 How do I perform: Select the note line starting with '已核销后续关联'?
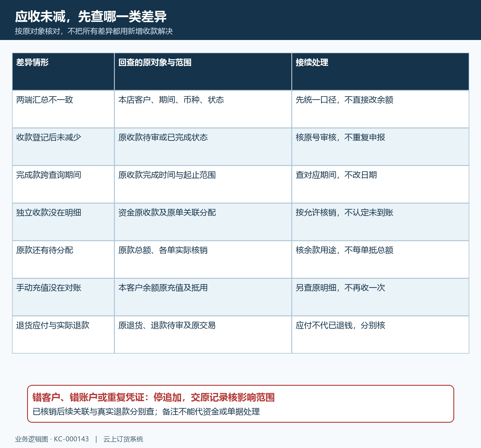tap(146, 412)
